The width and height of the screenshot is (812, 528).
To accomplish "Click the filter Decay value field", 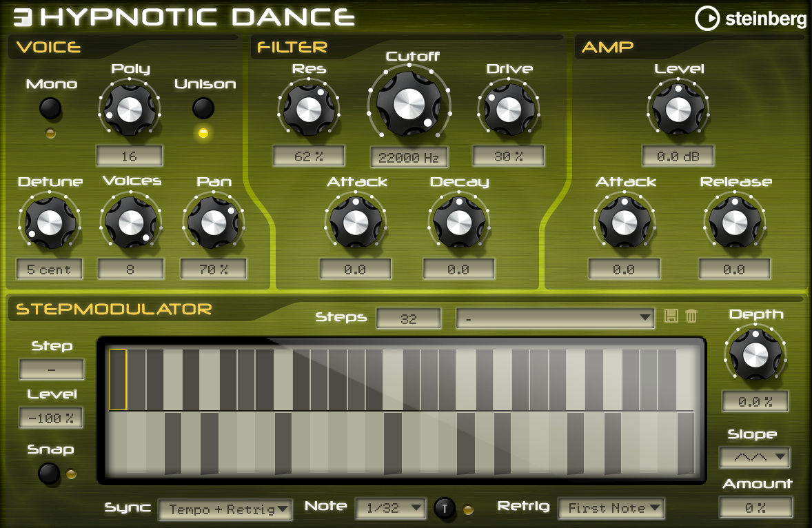I will point(459,270).
